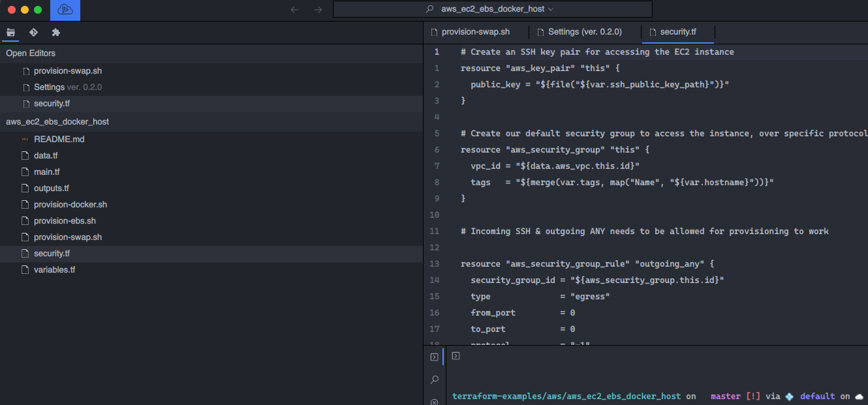Collapse the aws_ec2_ebs_docker_host folder section
The image size is (868, 405).
(57, 122)
